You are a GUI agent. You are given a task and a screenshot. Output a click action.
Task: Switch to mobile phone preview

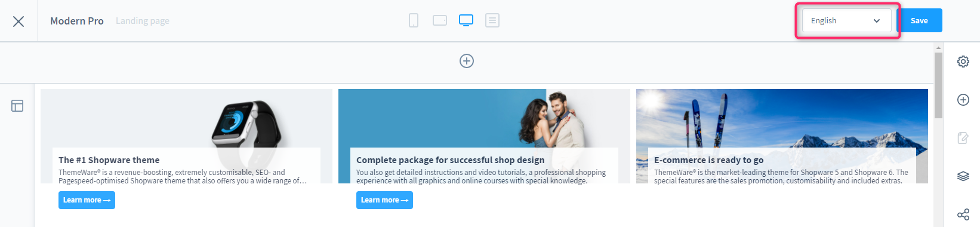tap(414, 21)
